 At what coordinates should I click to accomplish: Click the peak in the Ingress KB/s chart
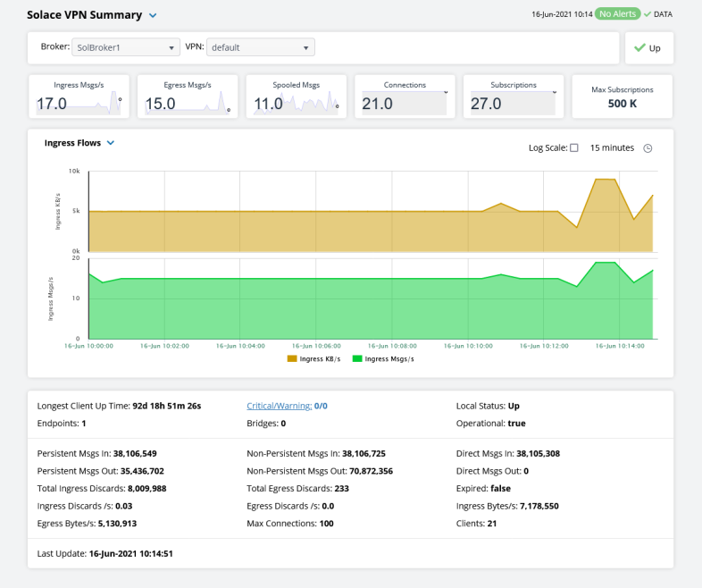[x=605, y=181]
